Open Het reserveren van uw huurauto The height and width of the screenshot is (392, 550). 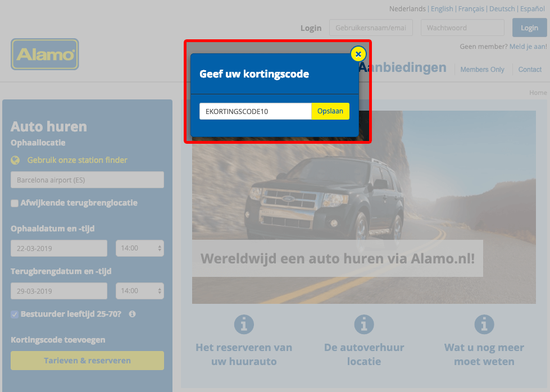pos(244,354)
